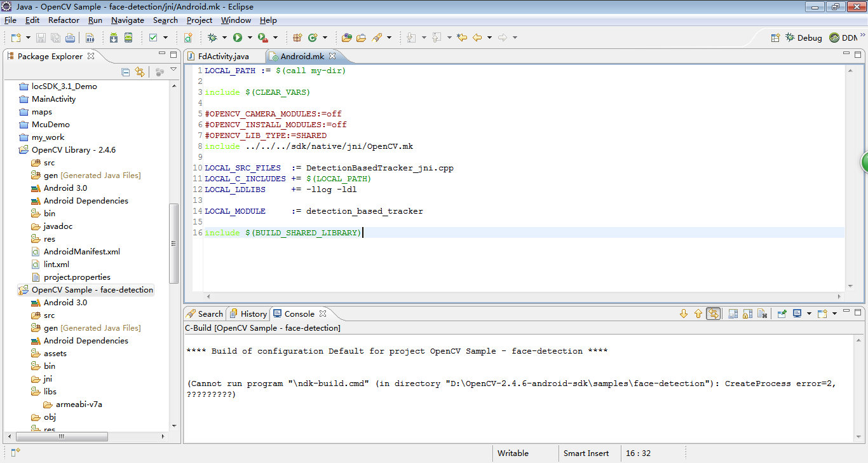The image size is (868, 463).
Task: Open the Display Selected Console dropdown
Action: tap(809, 314)
